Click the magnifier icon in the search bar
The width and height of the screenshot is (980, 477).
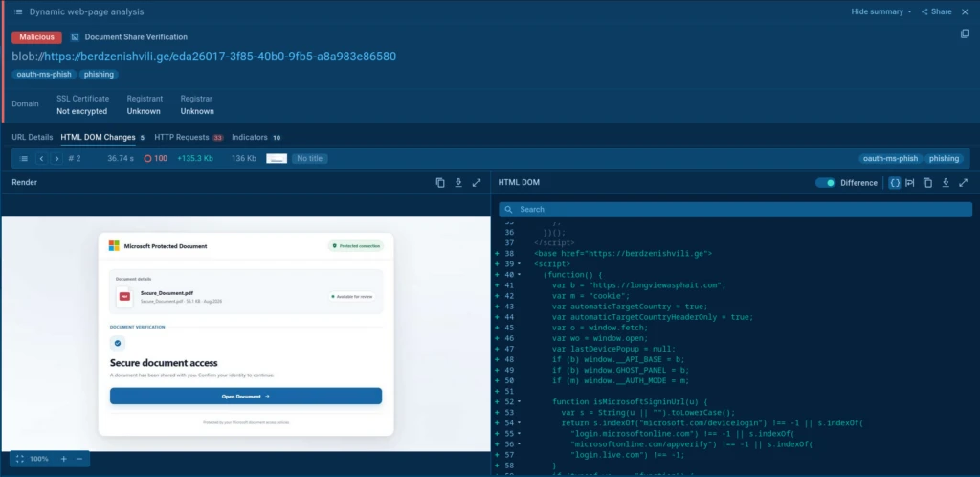(509, 210)
